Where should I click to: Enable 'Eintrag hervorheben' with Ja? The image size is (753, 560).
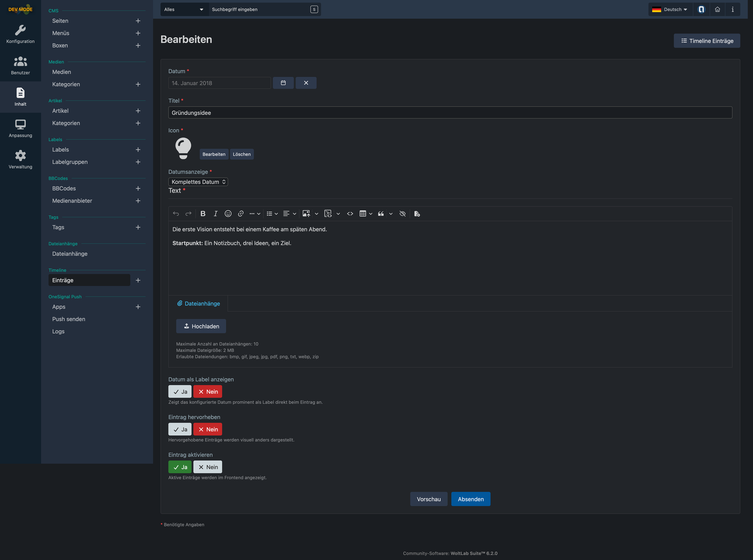pos(180,429)
